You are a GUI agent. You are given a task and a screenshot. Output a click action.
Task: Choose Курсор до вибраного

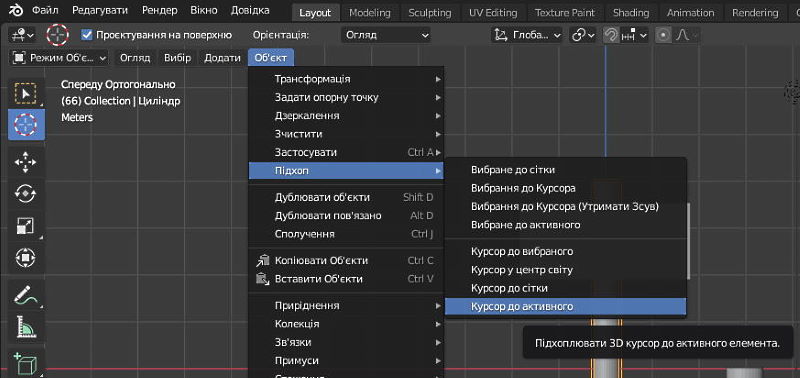tap(565, 251)
